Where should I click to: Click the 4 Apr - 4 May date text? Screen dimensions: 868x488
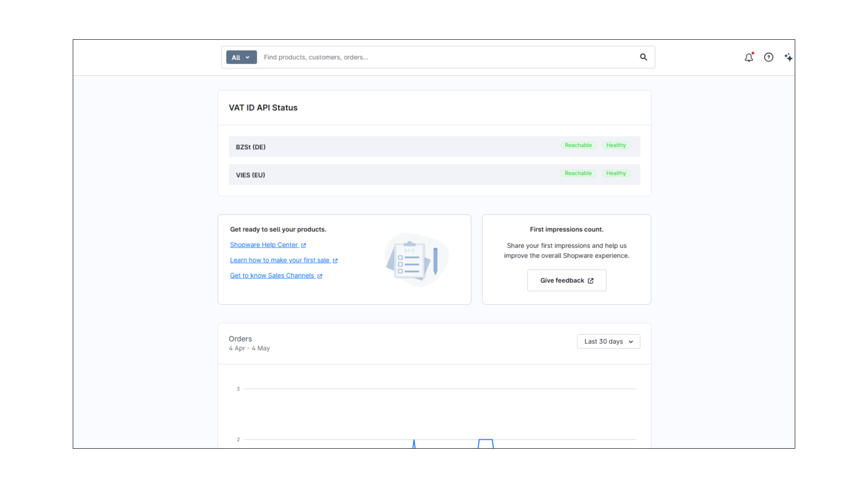(x=249, y=348)
